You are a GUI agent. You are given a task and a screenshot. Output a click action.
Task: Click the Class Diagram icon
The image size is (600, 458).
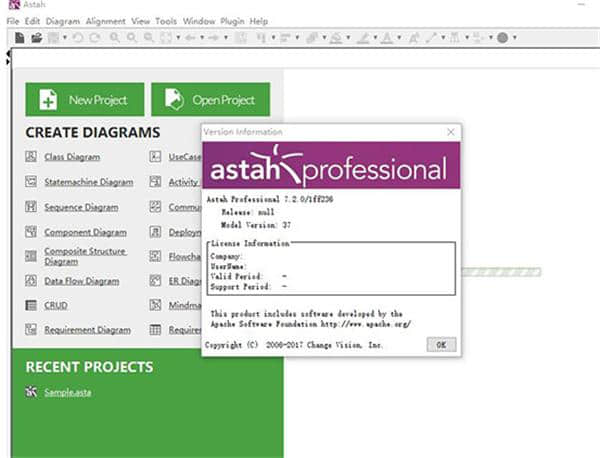click(33, 157)
